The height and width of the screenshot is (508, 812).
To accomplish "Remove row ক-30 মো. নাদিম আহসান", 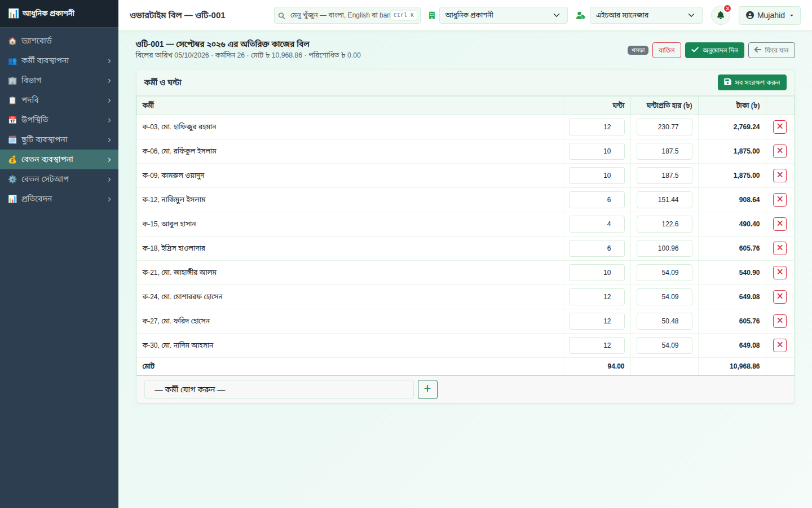I will [780, 345].
